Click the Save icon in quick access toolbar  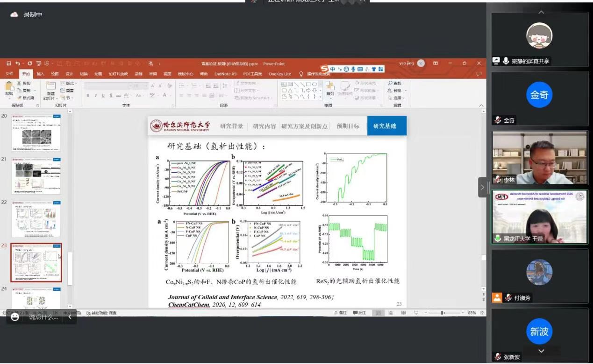(8, 63)
